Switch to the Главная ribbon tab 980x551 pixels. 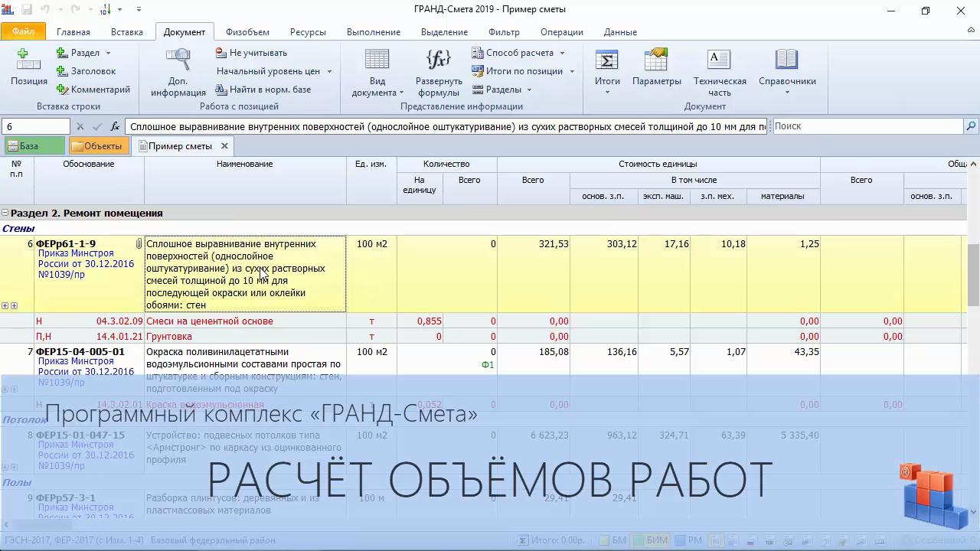pyautogui.click(x=73, y=32)
